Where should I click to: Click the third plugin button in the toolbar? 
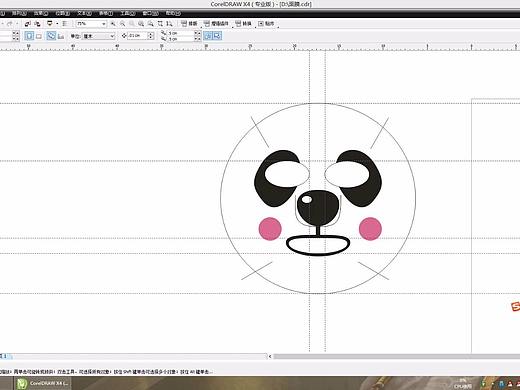pos(243,24)
